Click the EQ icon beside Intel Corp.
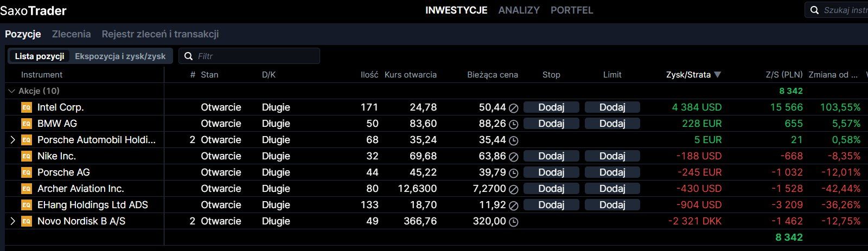This screenshot has width=868, height=251. point(26,107)
